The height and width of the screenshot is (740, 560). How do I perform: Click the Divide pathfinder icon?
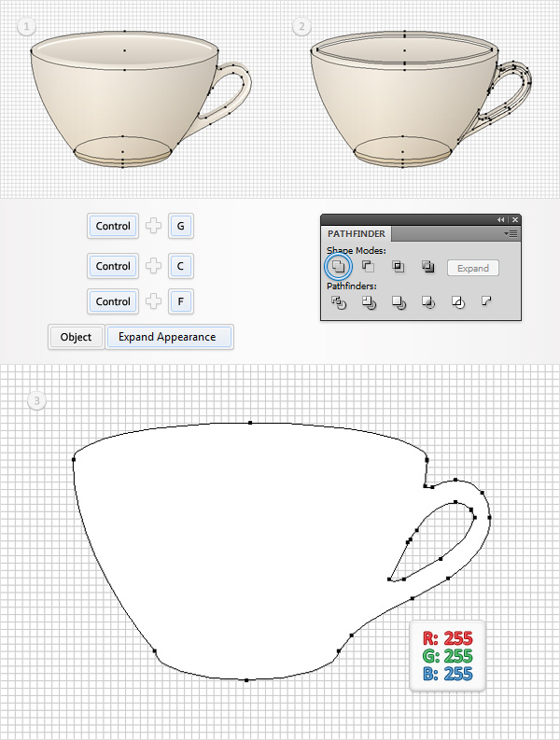[339, 302]
